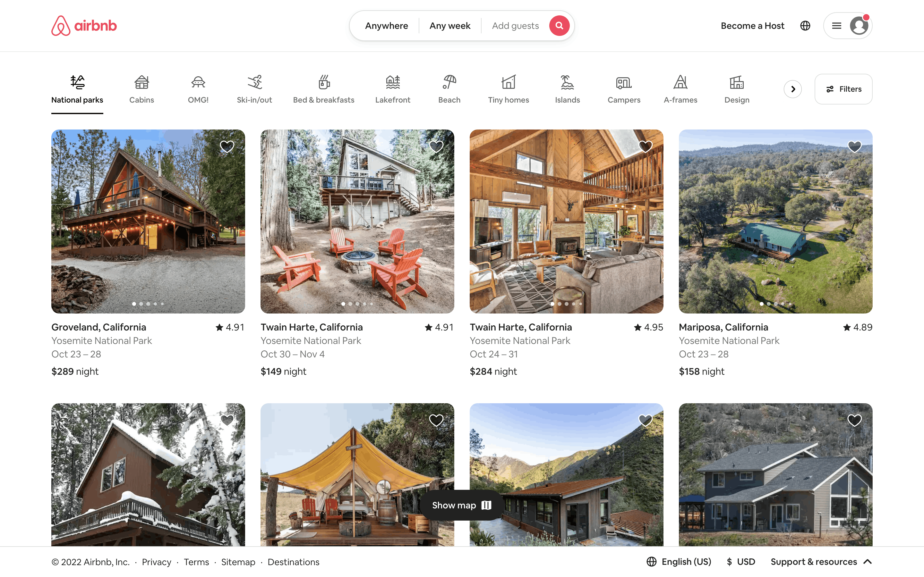Click the Anywhere search tab

point(387,25)
